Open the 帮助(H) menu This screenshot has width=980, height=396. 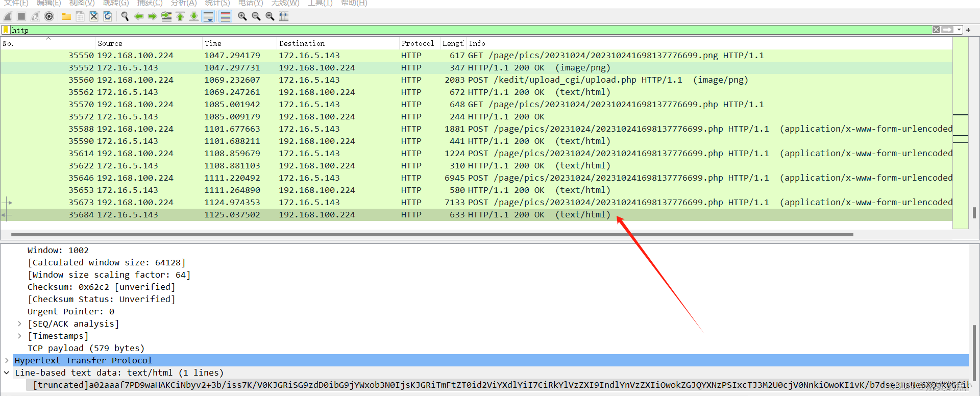point(354,3)
